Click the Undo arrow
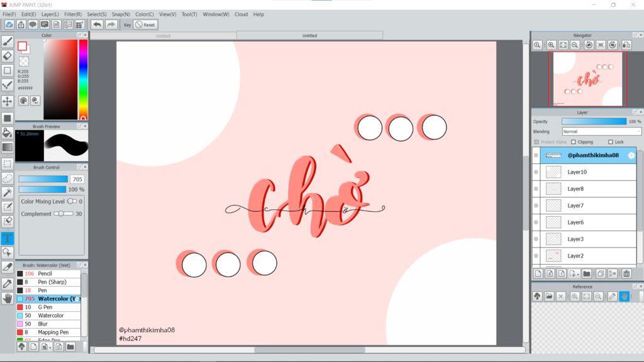Image resolution: width=644 pixels, height=362 pixels. point(97,25)
